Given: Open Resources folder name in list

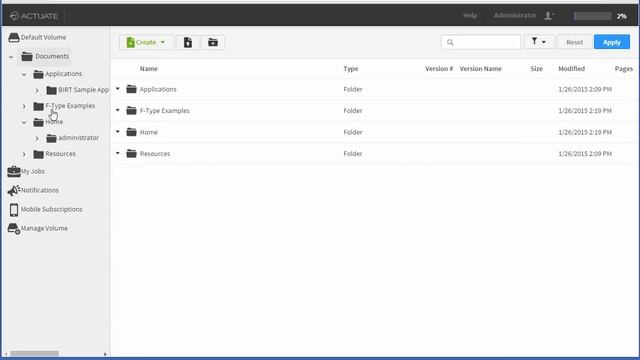Looking at the screenshot, I should point(155,153).
